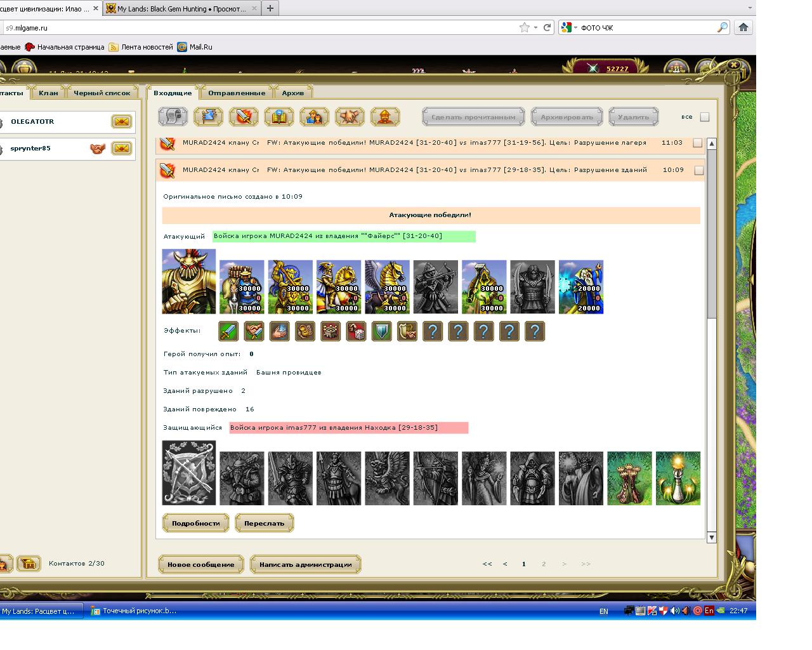Open the Черный список tab

pos(101,93)
